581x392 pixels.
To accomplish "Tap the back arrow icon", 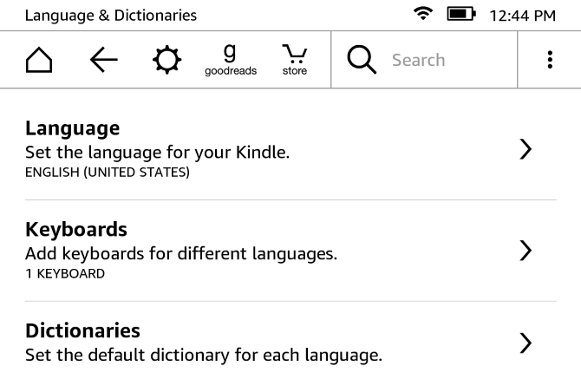I will click(103, 61).
